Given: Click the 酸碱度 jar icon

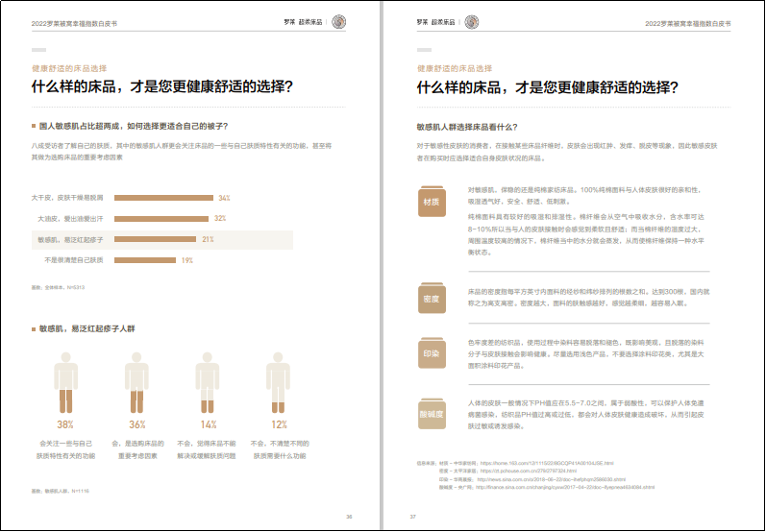Looking at the screenshot, I should pyautogui.click(x=432, y=414).
